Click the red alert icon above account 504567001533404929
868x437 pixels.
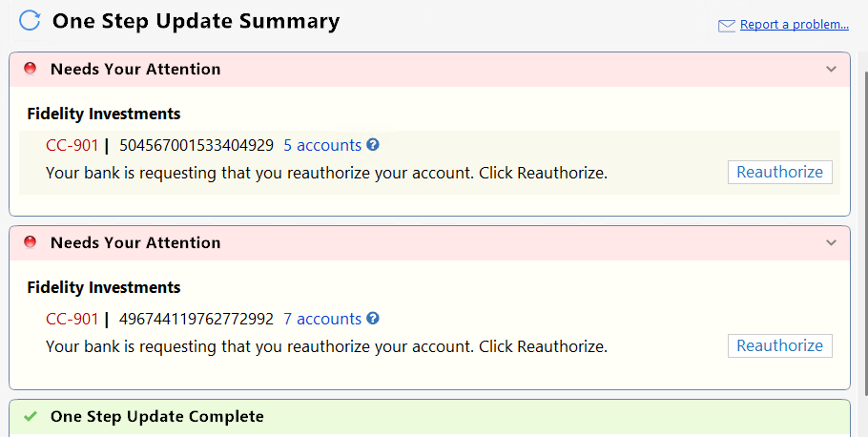click(31, 69)
